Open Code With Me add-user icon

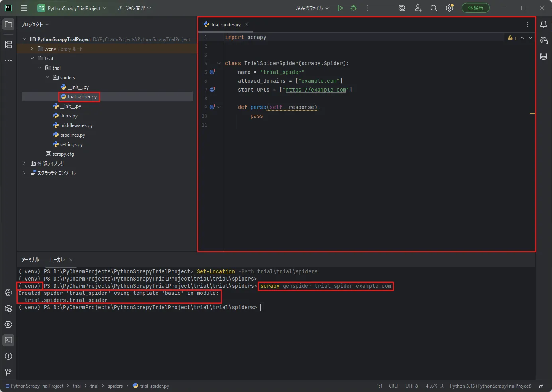coord(418,8)
